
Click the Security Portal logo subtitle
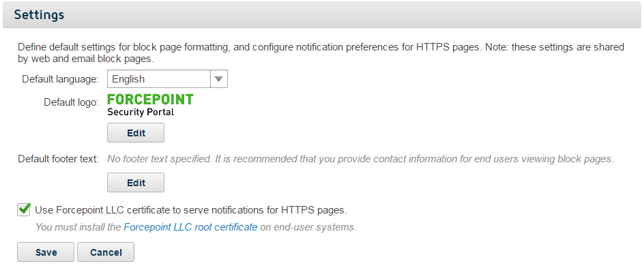point(141,112)
